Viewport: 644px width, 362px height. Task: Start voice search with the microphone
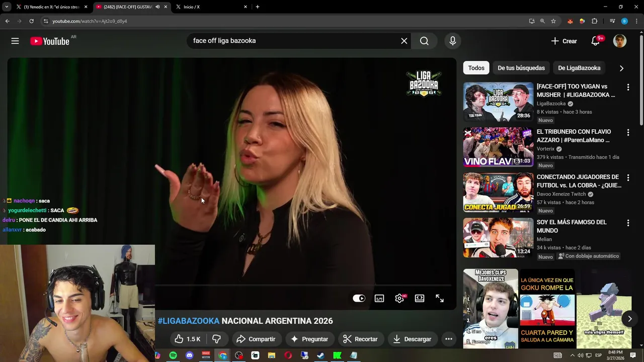coord(453,41)
